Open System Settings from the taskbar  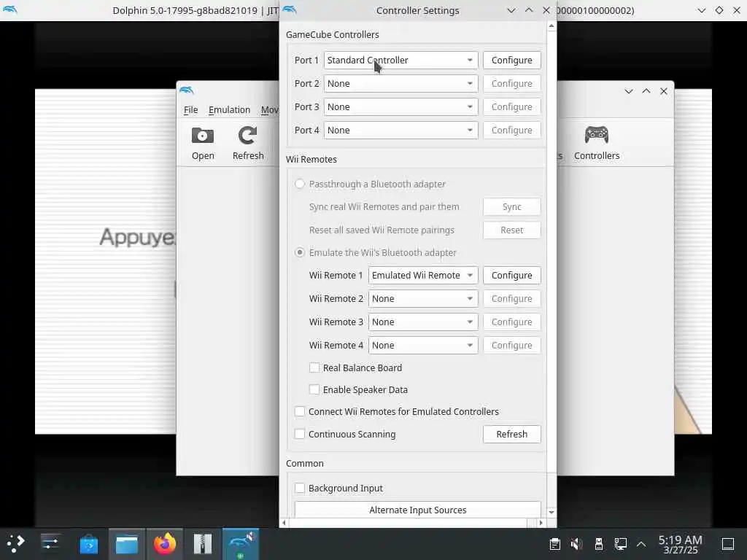click(50, 544)
